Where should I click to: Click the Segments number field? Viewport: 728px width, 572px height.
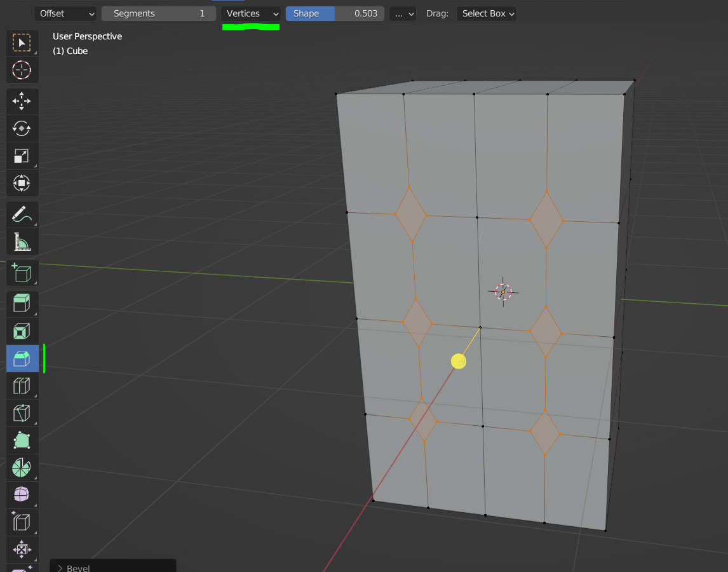[x=158, y=13]
